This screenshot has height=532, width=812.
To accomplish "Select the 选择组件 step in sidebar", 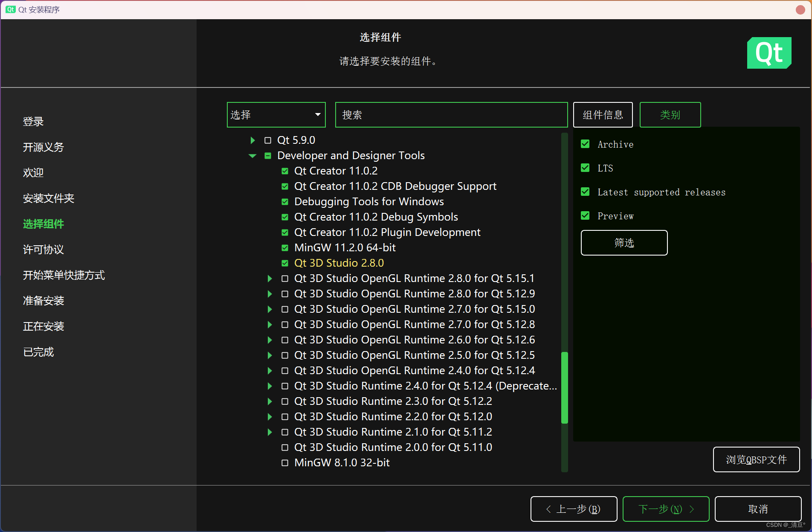I will click(43, 224).
